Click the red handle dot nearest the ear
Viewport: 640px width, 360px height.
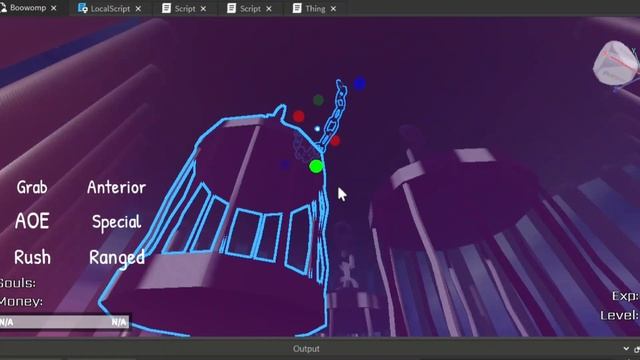tap(298, 116)
